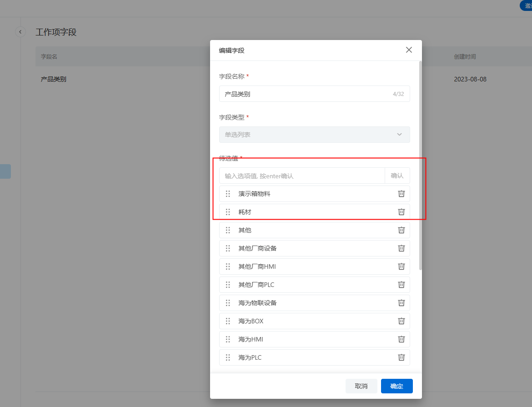This screenshot has width=532, height=407.
Task: Delete the 其他厂商PLC option
Action: (x=401, y=285)
